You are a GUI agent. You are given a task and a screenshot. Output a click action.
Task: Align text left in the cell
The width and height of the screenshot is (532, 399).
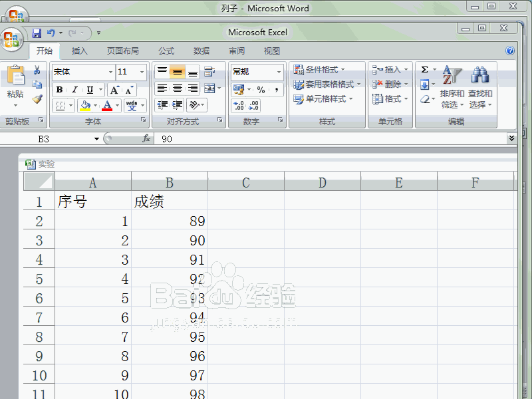coord(162,88)
